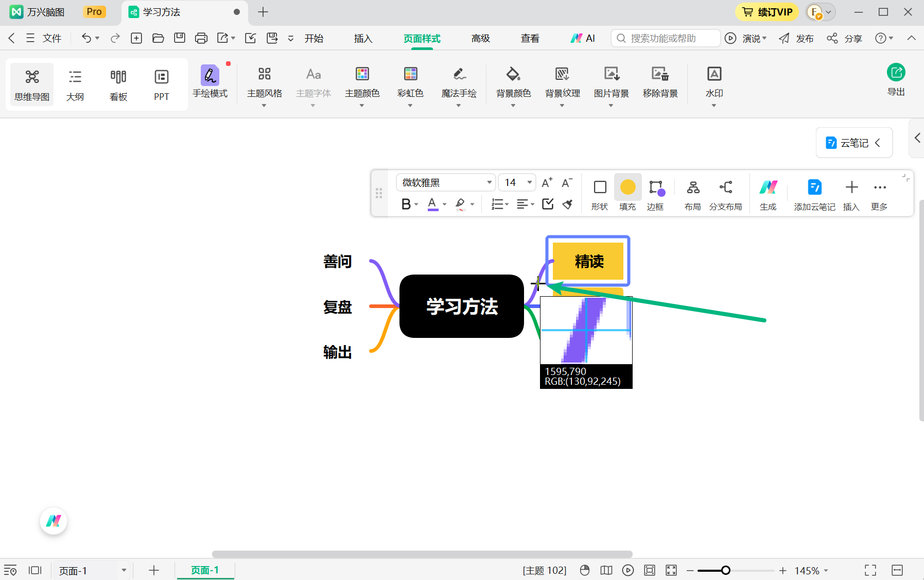Click the 演说 presentation button
Viewport: 924px width, 580px height.
(745, 39)
